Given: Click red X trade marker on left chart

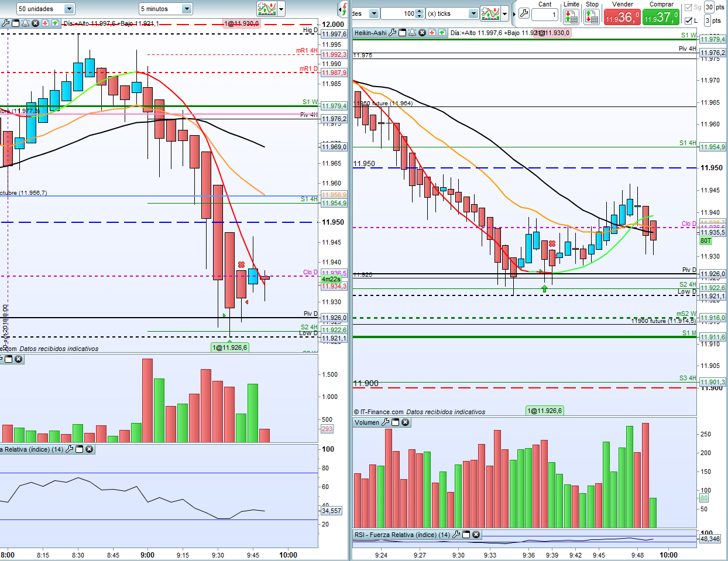Looking at the screenshot, I should (x=241, y=265).
